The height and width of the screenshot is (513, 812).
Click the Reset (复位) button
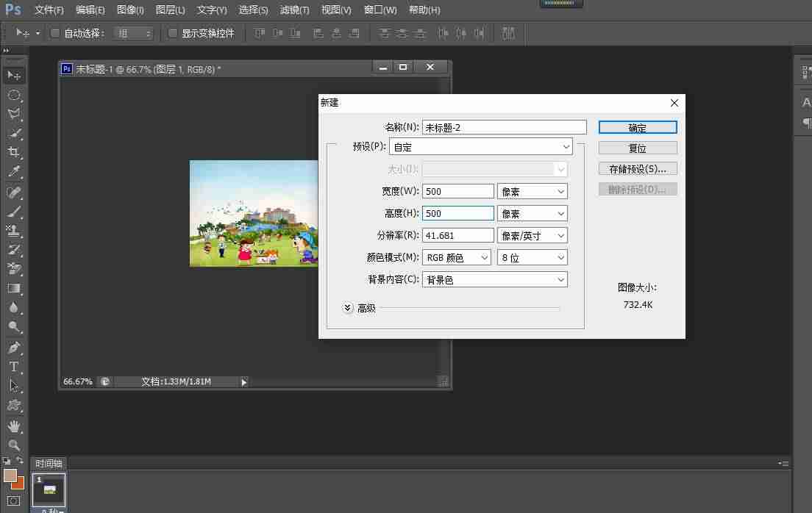coord(638,148)
